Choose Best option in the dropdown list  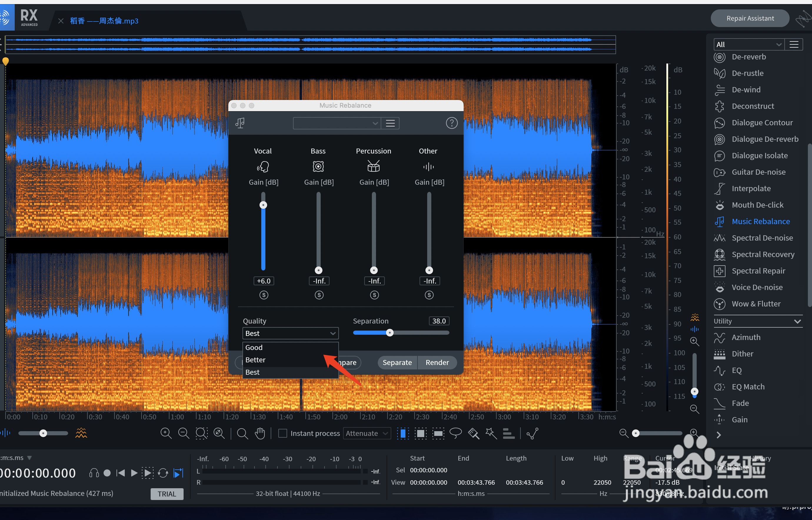(290, 372)
